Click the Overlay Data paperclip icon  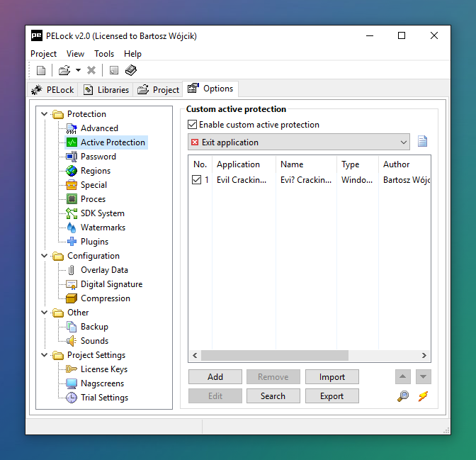72,270
